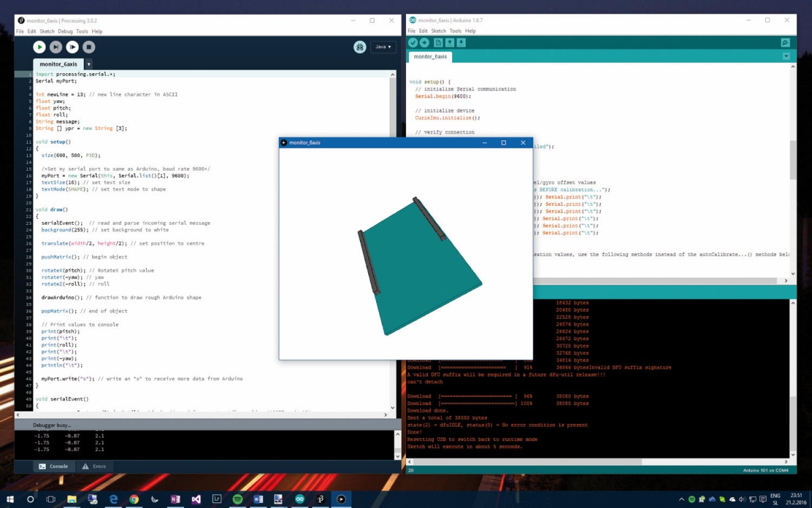Image resolution: width=812 pixels, height=508 pixels.
Task: Open Lightroom from the taskbar
Action: pyautogui.click(x=217, y=499)
